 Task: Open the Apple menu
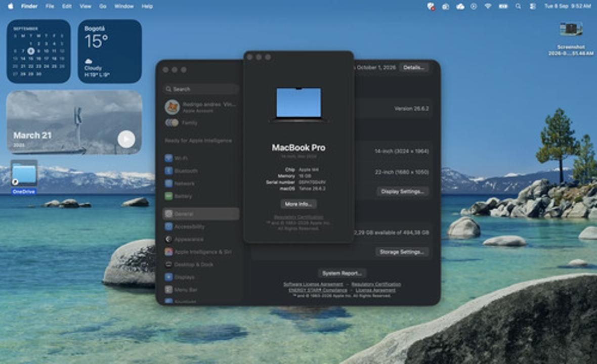coord(11,6)
